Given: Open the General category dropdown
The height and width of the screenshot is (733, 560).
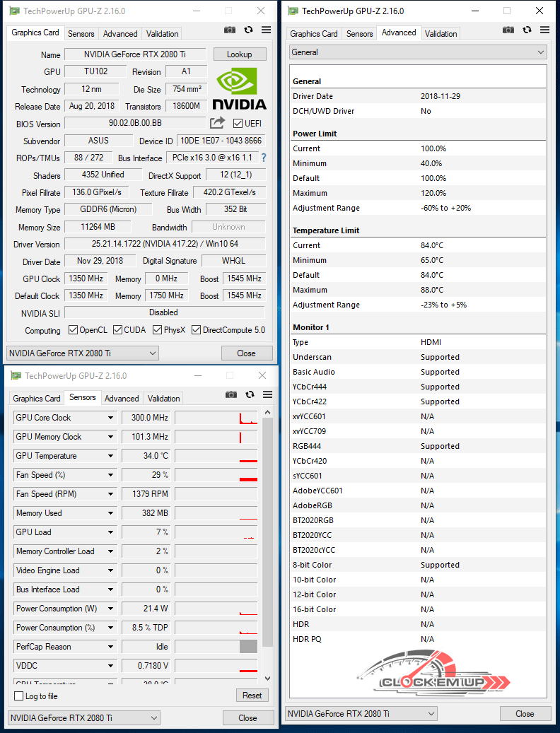Looking at the screenshot, I should coord(419,52).
